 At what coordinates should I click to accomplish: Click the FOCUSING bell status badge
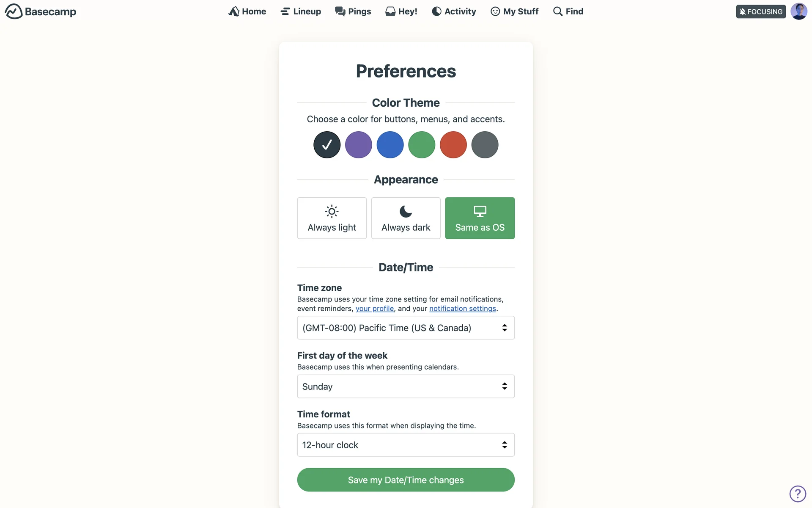(x=760, y=11)
